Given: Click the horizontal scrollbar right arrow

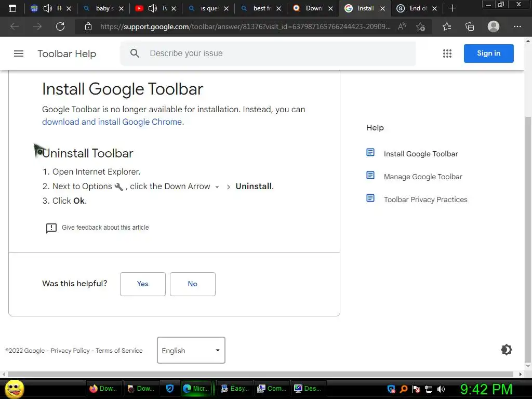Looking at the screenshot, I should (x=520, y=374).
